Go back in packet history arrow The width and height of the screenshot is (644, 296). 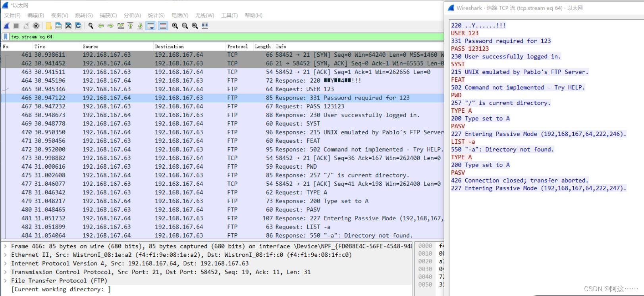click(100, 26)
